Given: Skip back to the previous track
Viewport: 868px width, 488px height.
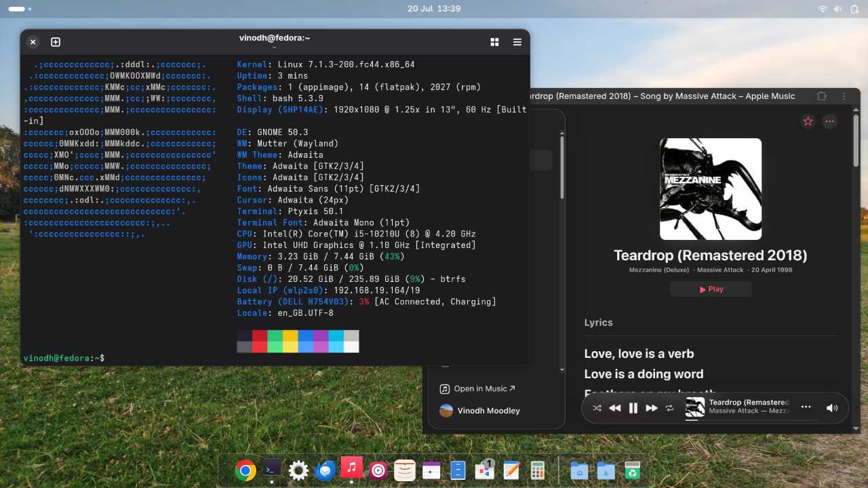Looking at the screenshot, I should pos(614,408).
